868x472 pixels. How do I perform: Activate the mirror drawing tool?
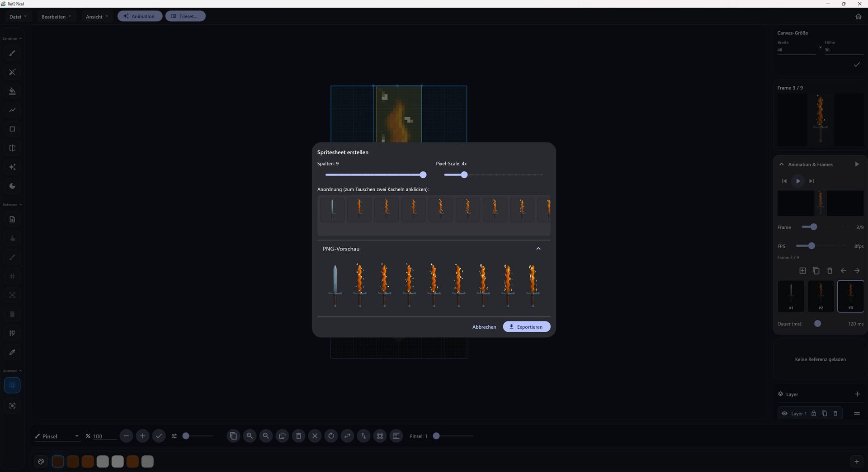[12, 148]
